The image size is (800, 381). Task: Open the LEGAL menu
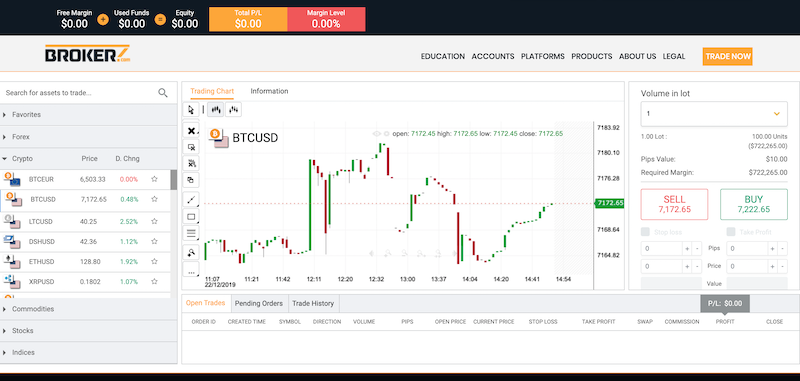pyautogui.click(x=674, y=57)
